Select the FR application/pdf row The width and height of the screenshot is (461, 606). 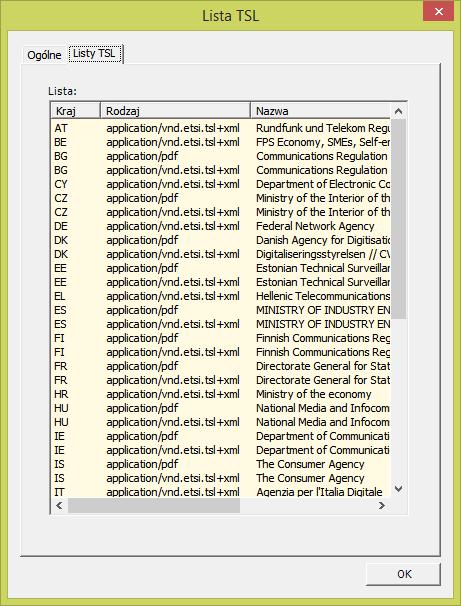coord(221,366)
